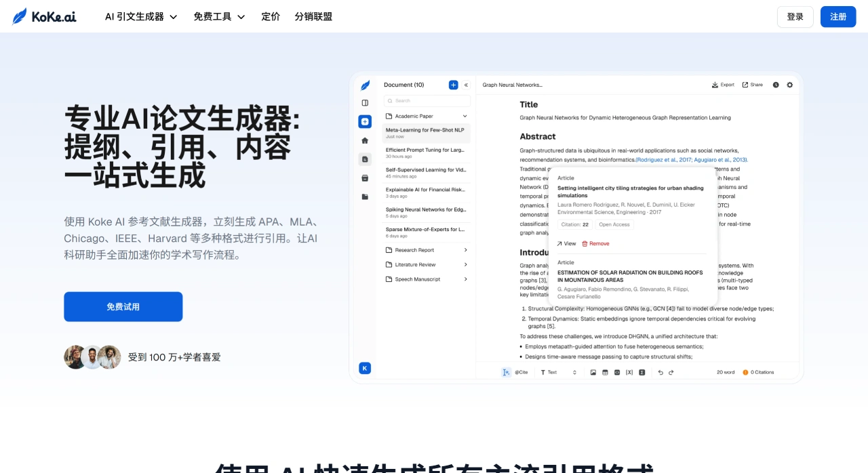868x473 pixels.
Task: Expand the 免费工具 dropdown menu
Action: point(219,16)
